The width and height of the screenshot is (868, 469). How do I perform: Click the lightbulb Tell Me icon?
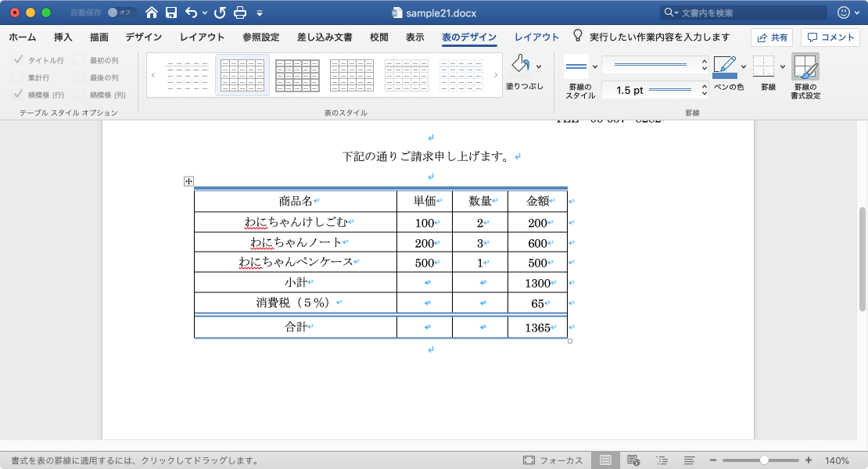tap(577, 36)
